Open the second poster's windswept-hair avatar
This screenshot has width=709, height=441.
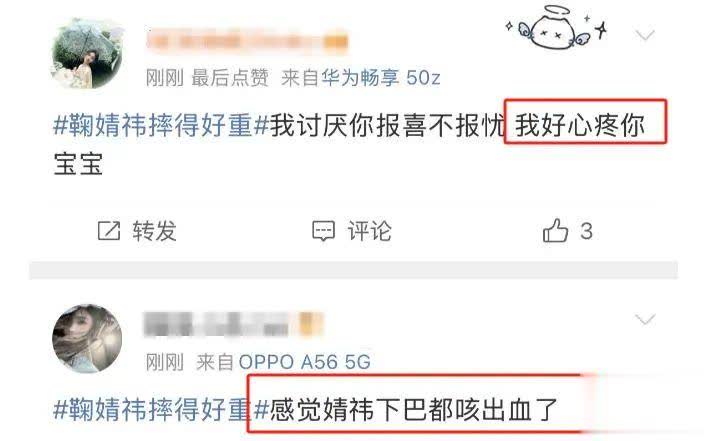tap(87, 338)
